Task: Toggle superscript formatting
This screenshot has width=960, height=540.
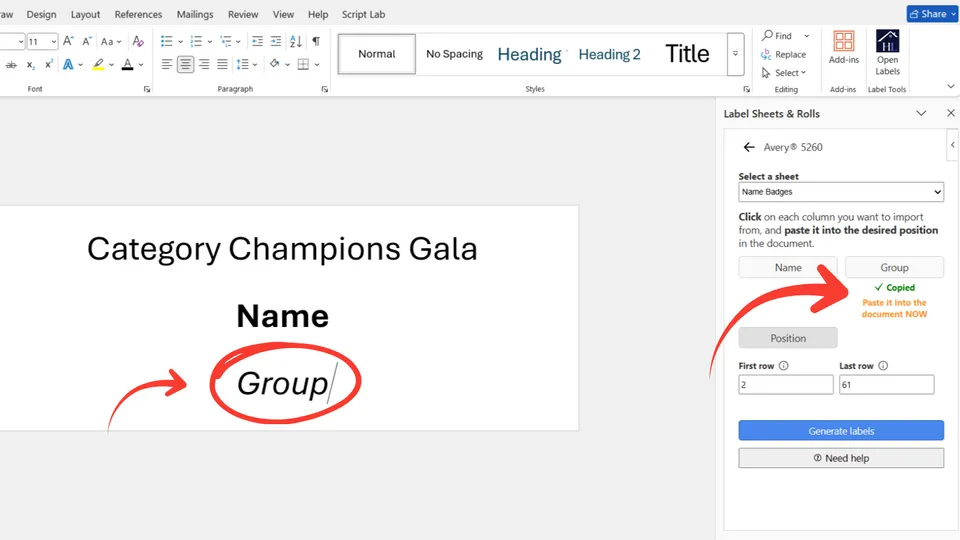Action: tap(49, 64)
